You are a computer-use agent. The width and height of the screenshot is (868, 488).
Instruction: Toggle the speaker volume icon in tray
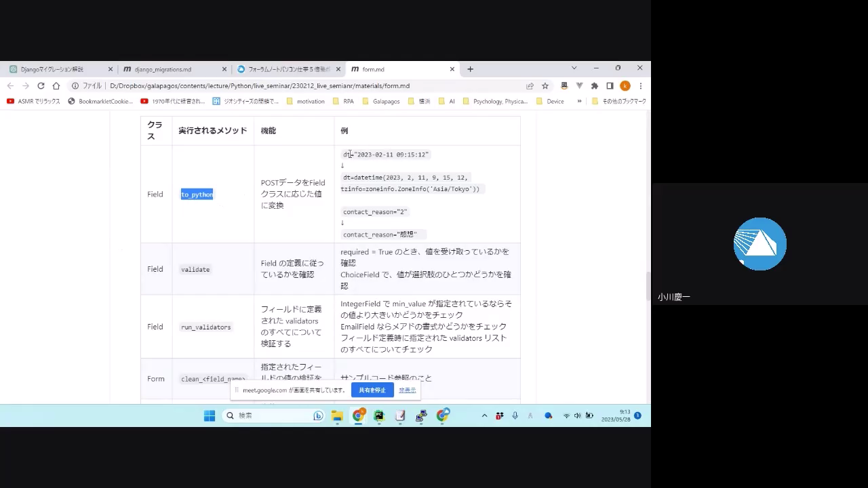pos(577,415)
